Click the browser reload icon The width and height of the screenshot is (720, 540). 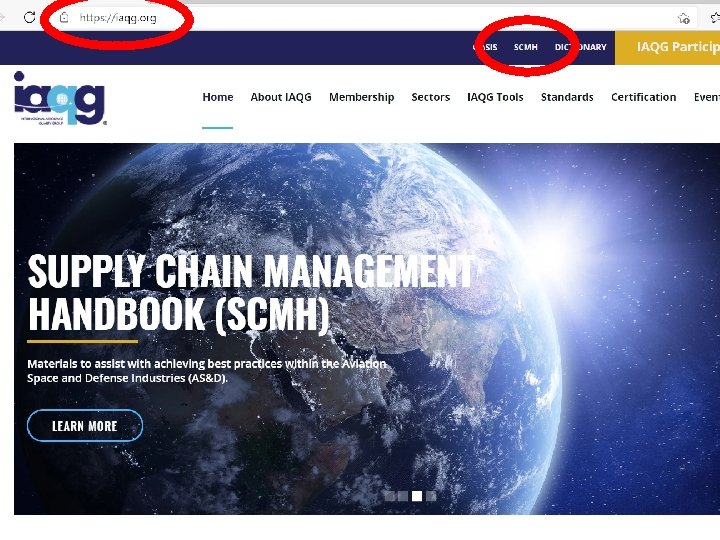pyautogui.click(x=29, y=18)
